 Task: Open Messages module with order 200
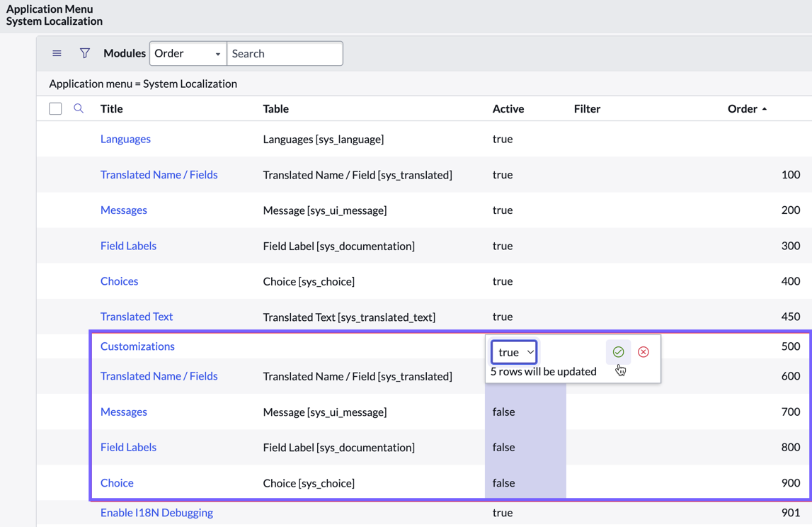coord(124,210)
